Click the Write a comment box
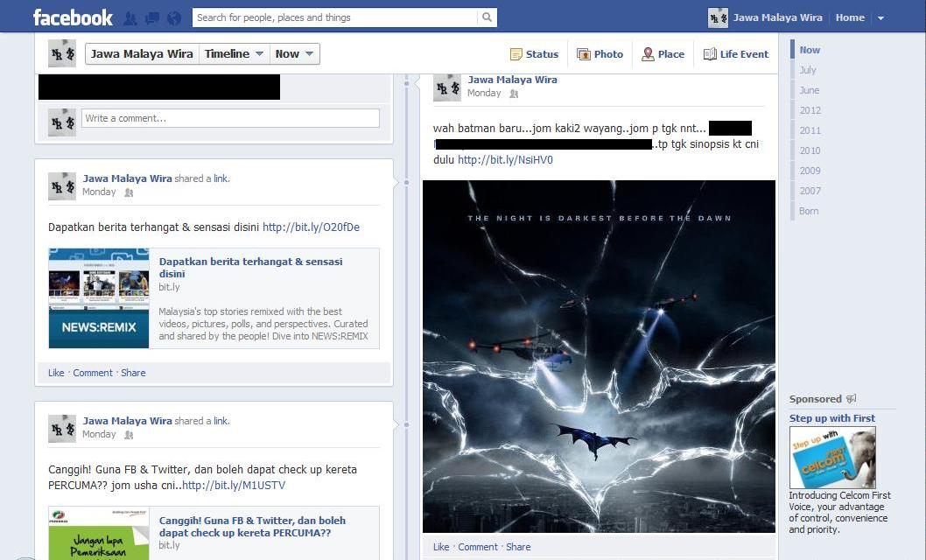Viewport: 926px width, 560px height. (x=230, y=118)
